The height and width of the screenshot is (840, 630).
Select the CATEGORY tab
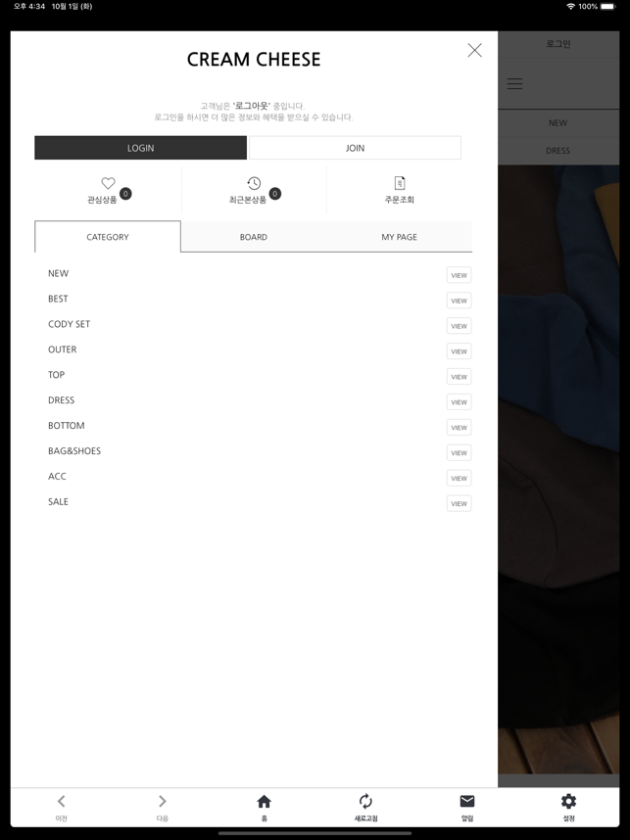coord(108,237)
